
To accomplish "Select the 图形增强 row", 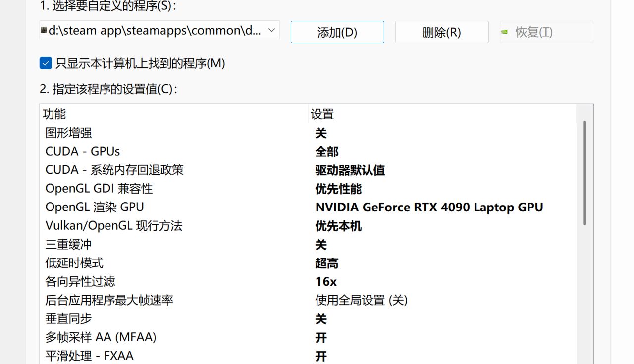I will point(308,133).
